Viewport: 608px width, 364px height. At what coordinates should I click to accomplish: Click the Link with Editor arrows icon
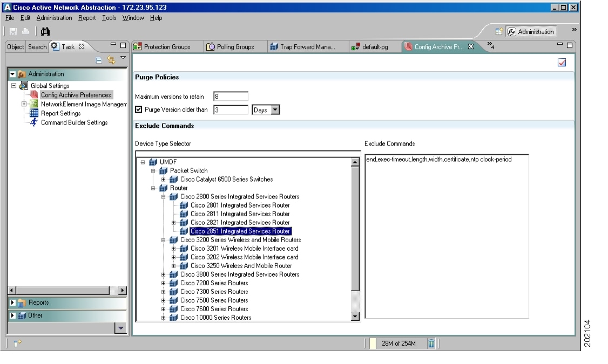tap(111, 60)
